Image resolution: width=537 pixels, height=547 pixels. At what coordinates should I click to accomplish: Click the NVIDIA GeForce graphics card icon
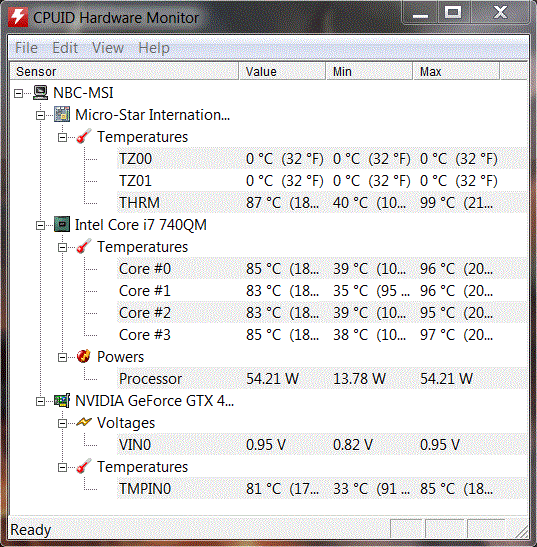click(x=62, y=401)
